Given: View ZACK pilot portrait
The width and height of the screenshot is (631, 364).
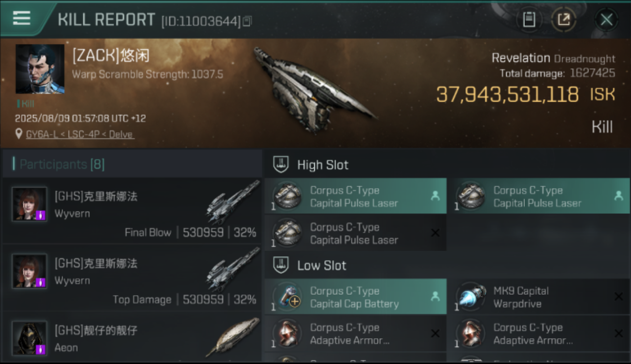Looking at the screenshot, I should [40, 69].
